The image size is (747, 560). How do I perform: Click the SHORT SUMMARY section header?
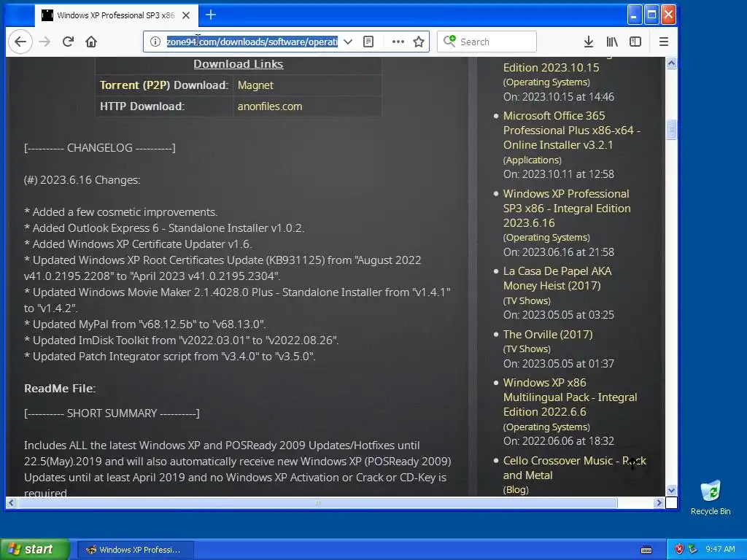[x=112, y=413]
